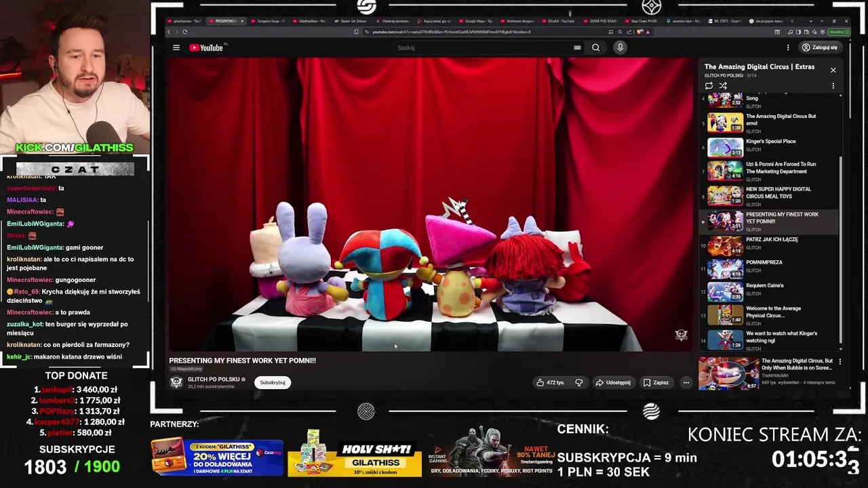868x488 pixels.
Task: Open the on-screen keyboard icon in search box
Action: pos(577,47)
